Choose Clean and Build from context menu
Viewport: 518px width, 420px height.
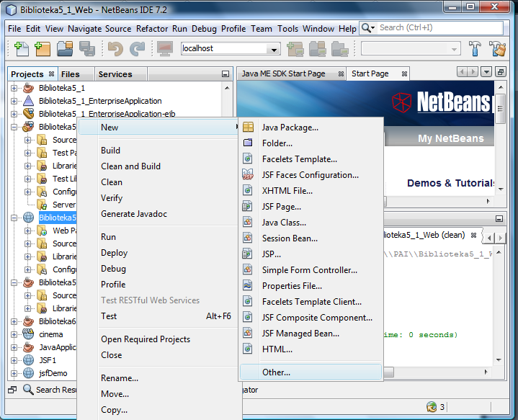[x=131, y=166]
